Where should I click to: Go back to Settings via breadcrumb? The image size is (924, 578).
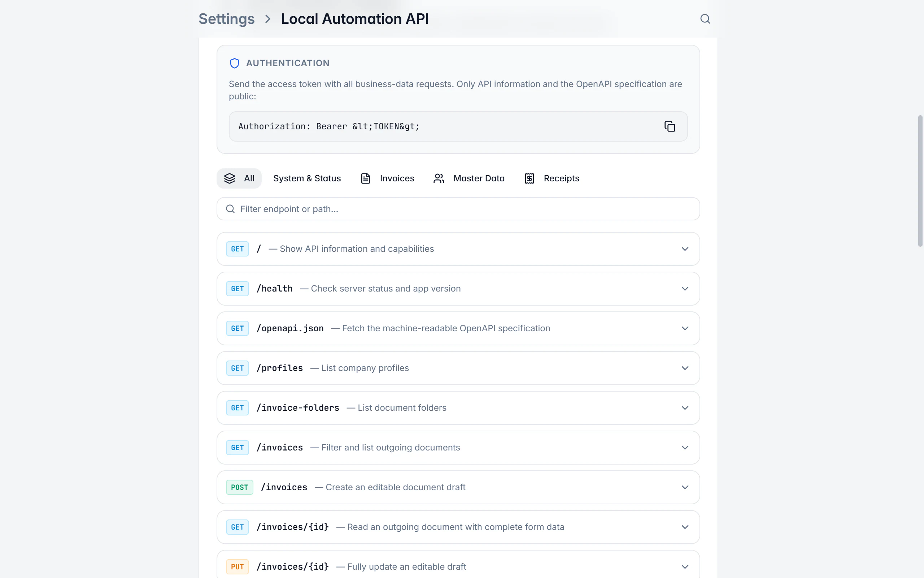pos(226,19)
